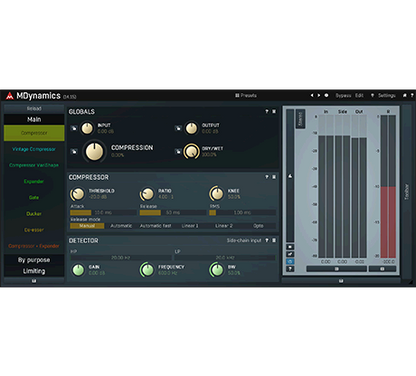Open the help for Globals panel
This screenshot has height=376, width=416.
click(x=267, y=111)
